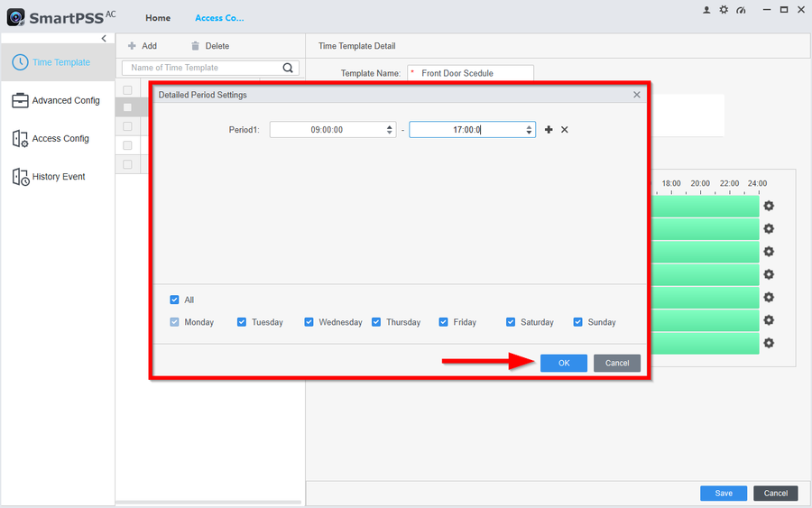Uncheck the All days checkbox

point(175,300)
